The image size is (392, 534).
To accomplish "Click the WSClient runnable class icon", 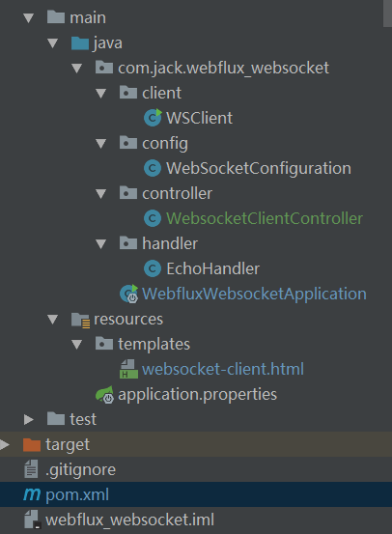I will tap(153, 118).
